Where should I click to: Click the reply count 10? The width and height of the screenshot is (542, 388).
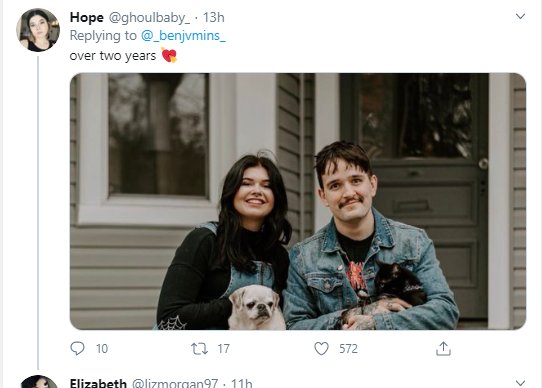click(x=102, y=349)
